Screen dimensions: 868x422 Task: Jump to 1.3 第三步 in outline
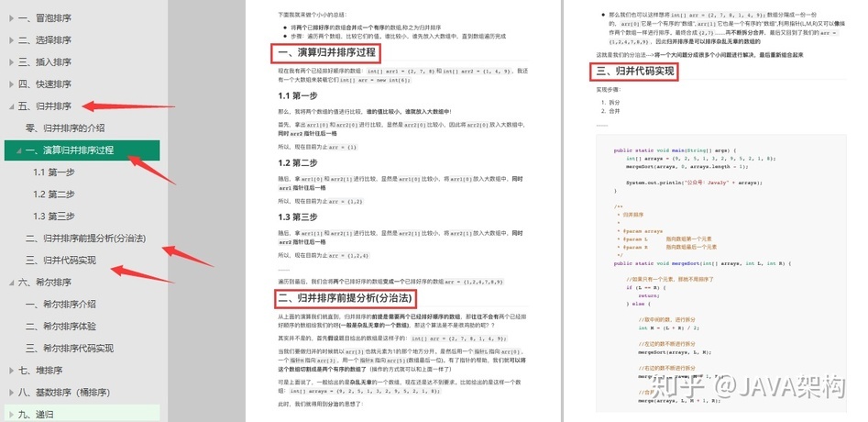click(54, 216)
